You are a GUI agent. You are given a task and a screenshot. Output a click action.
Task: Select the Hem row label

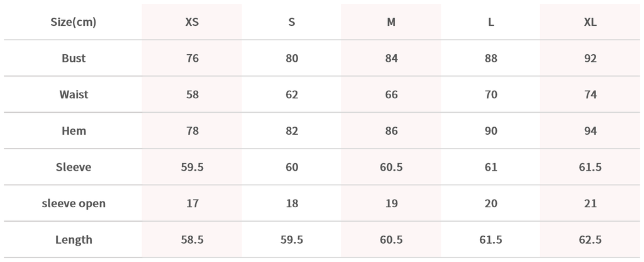click(74, 131)
